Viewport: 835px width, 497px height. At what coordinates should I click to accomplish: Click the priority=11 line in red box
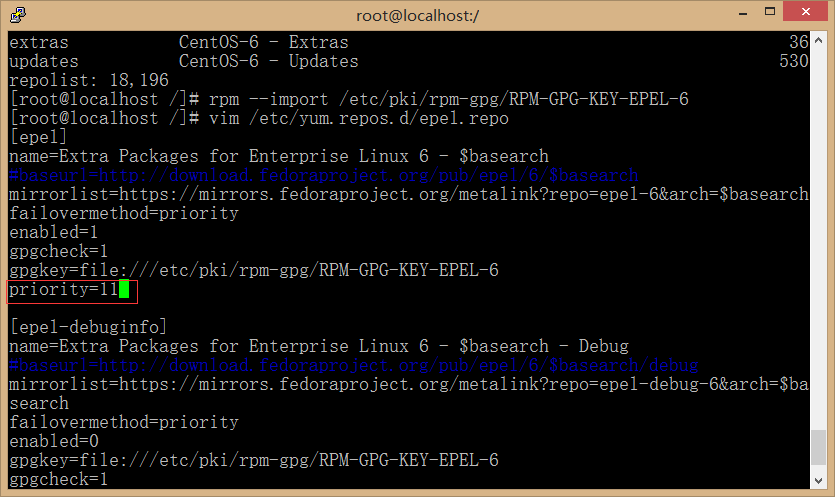65,290
